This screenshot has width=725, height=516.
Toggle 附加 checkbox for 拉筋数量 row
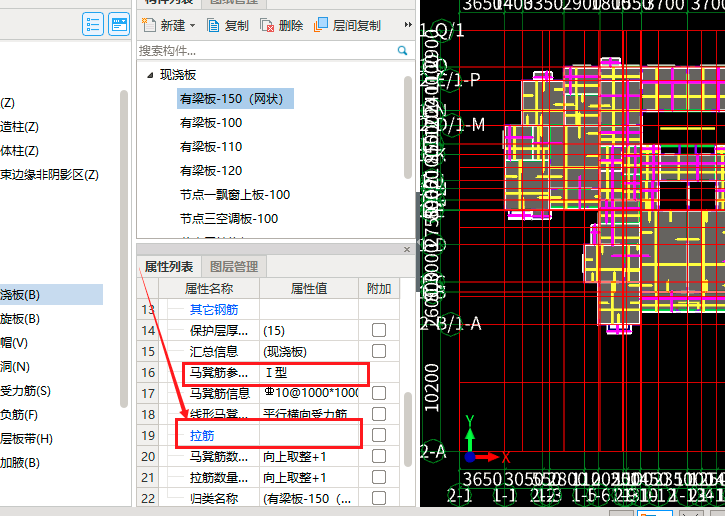[x=379, y=477]
